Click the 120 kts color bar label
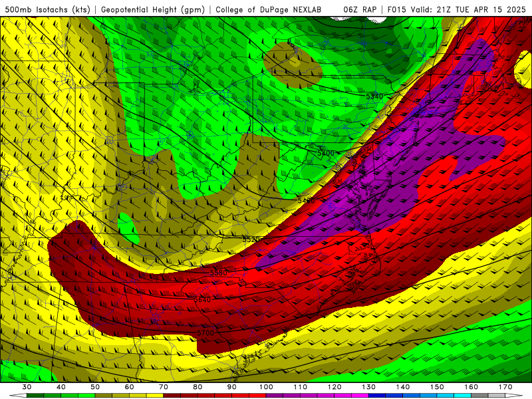Screen dimensions: 532x399 pyautogui.click(x=334, y=387)
